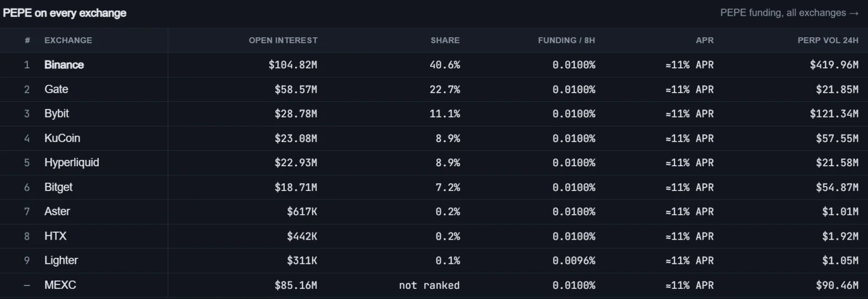Click the $57.55M perp volume cell
The width and height of the screenshot is (868, 299).
click(x=837, y=138)
